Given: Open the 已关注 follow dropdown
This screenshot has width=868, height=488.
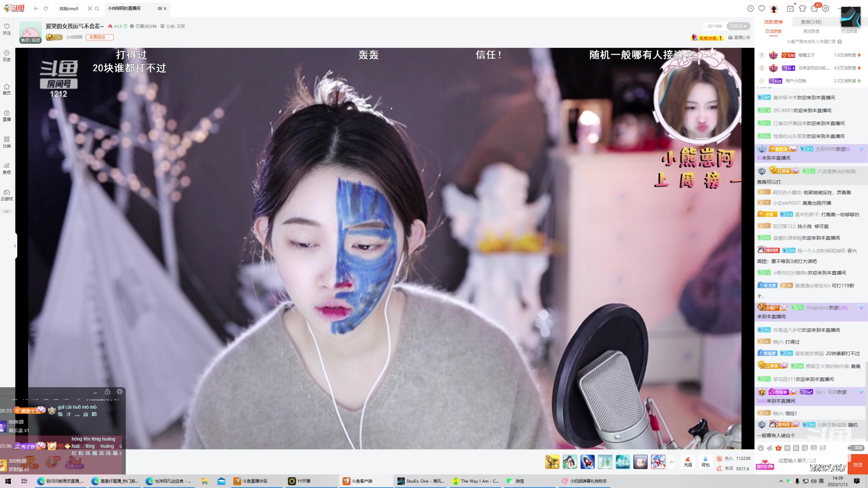Looking at the screenshot, I should click(738, 26).
